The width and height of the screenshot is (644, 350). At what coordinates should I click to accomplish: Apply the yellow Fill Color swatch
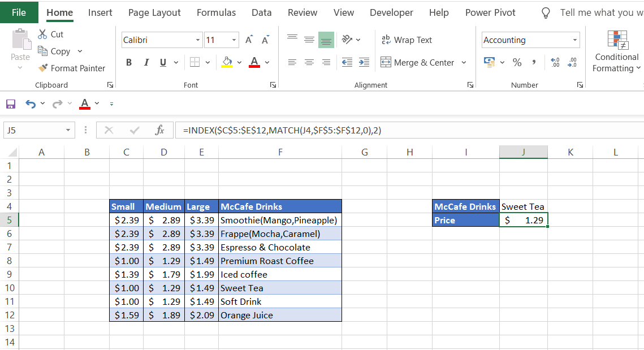point(227,62)
